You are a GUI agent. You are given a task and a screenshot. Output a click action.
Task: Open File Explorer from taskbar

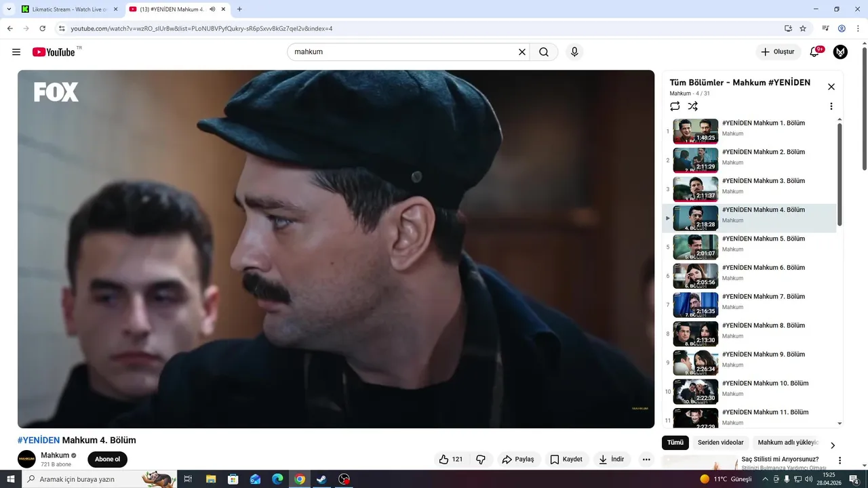pyautogui.click(x=210, y=479)
